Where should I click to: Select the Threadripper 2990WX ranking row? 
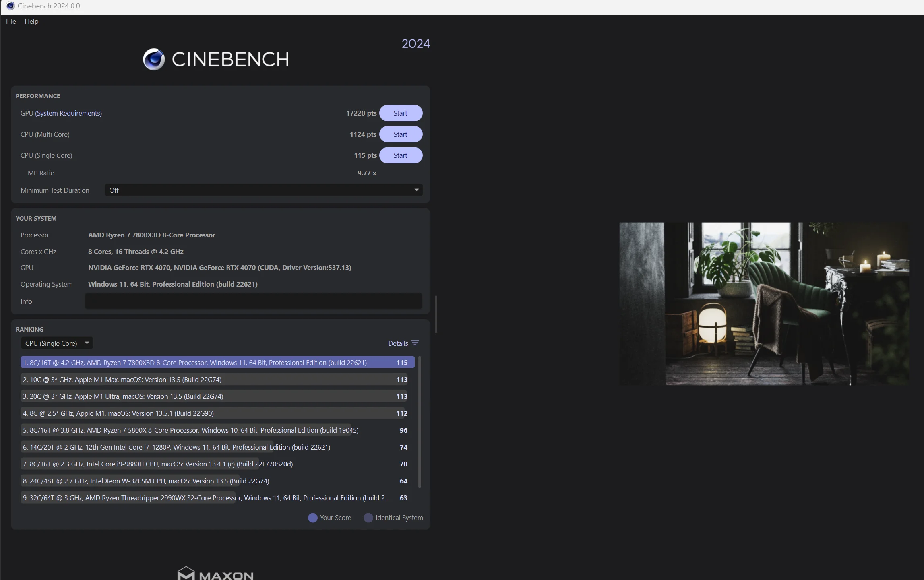217,497
